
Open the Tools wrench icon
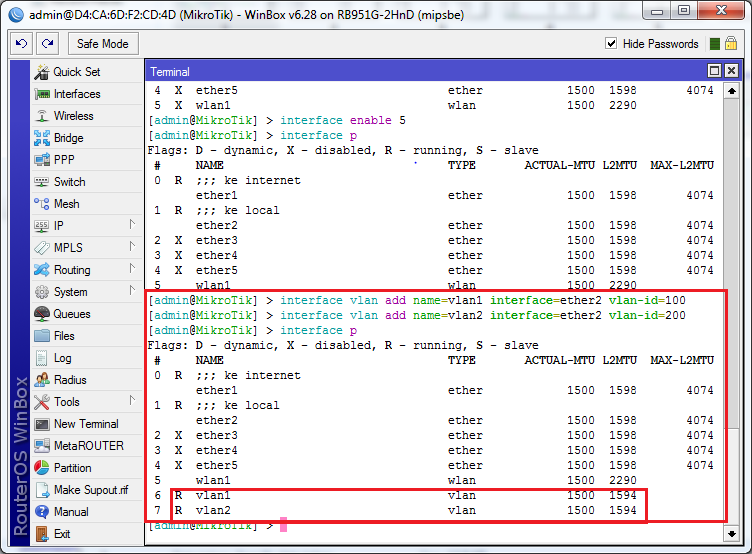(x=42, y=402)
